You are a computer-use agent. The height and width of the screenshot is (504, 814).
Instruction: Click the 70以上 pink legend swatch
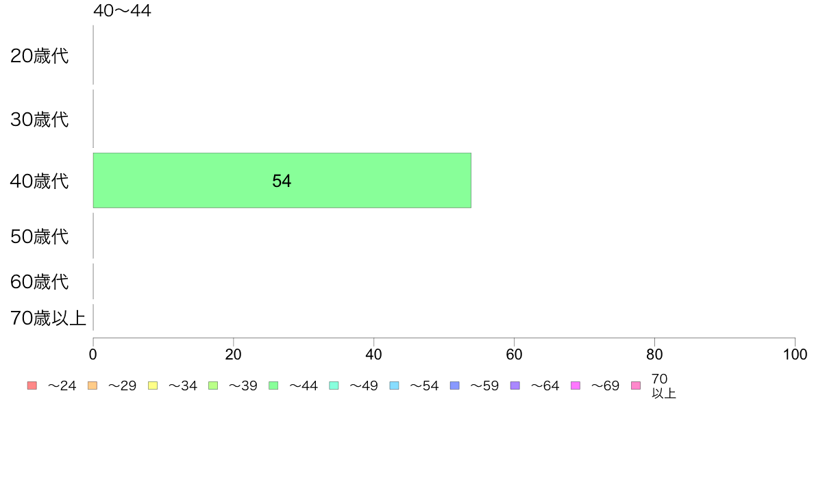coord(636,385)
